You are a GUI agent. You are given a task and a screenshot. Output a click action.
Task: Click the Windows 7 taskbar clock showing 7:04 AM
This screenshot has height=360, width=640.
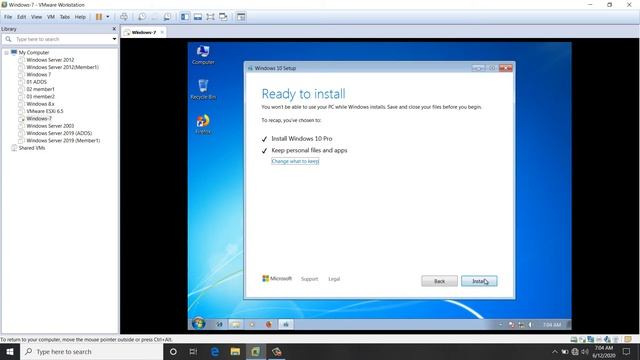[552, 324]
